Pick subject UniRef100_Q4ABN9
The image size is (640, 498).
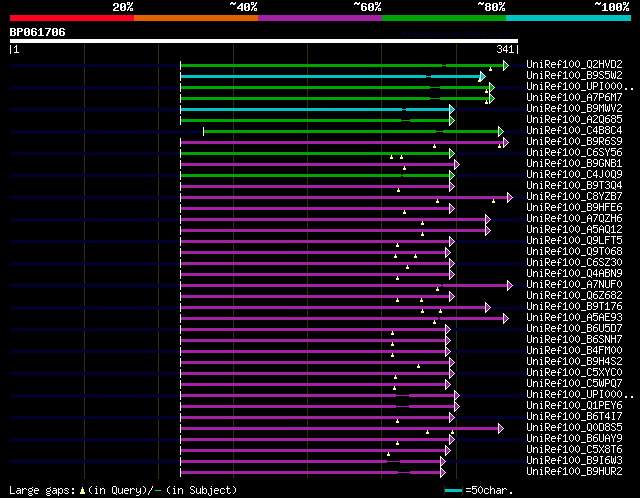pyautogui.click(x=574, y=273)
